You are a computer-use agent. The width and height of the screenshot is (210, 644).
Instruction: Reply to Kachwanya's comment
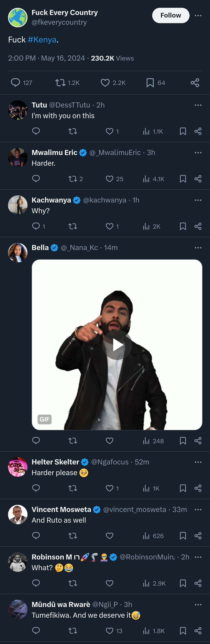[36, 226]
